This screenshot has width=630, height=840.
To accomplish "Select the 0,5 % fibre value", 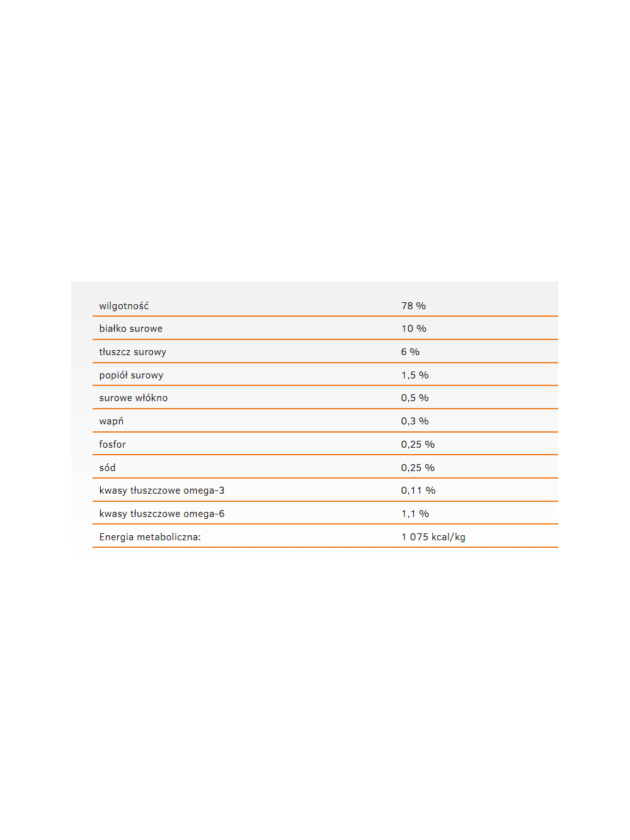I will [x=415, y=398].
